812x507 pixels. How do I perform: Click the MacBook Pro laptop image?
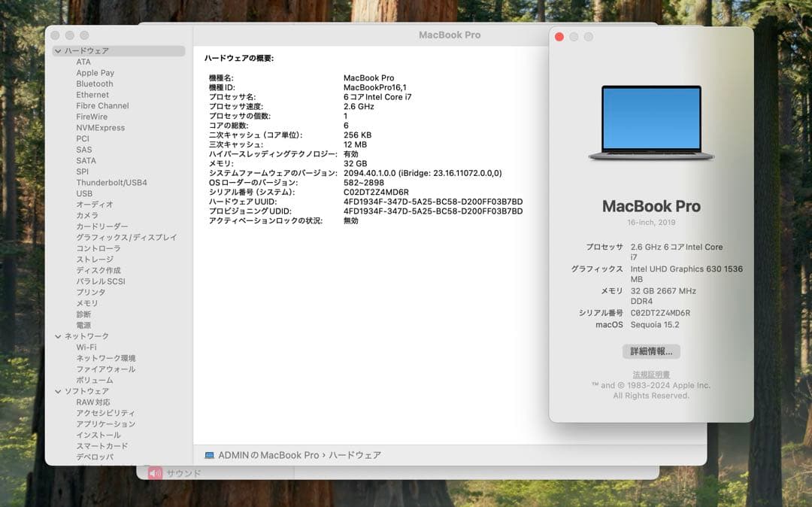coord(651,123)
